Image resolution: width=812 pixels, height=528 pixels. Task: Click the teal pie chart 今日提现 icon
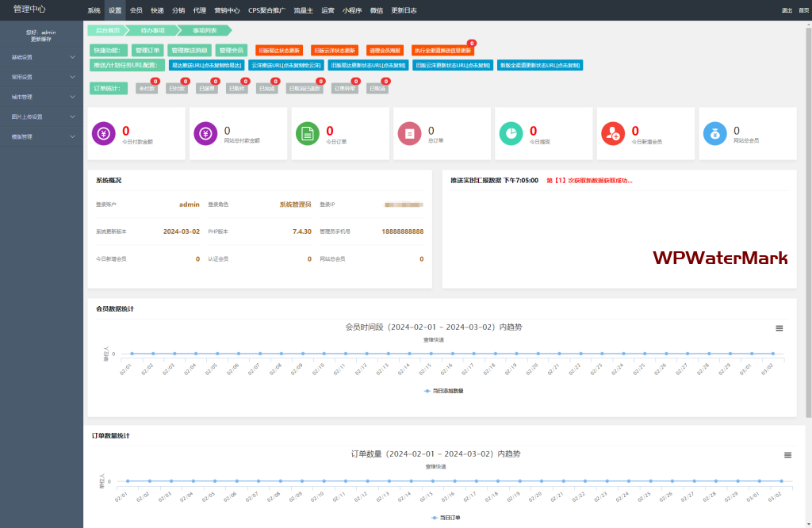511,134
